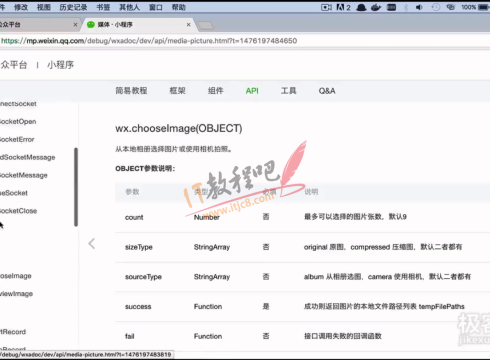Open the SocketMessage sidebar item below dSocketMessage

click(x=24, y=175)
